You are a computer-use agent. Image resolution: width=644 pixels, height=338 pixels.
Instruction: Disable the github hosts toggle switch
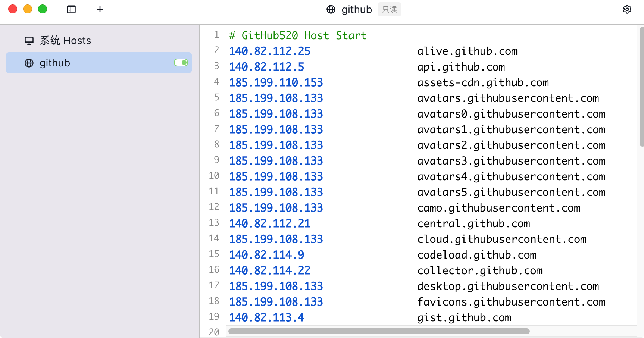pyautogui.click(x=181, y=63)
